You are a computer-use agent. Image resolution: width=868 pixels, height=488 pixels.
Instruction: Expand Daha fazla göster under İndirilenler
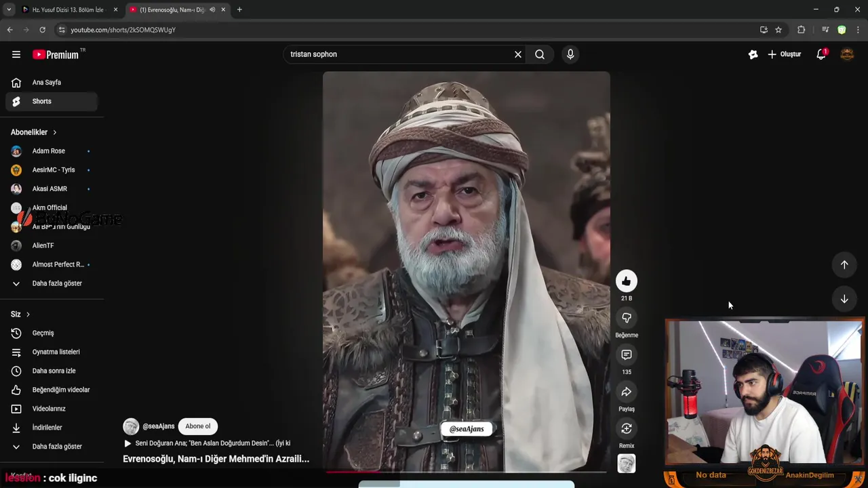point(52,447)
